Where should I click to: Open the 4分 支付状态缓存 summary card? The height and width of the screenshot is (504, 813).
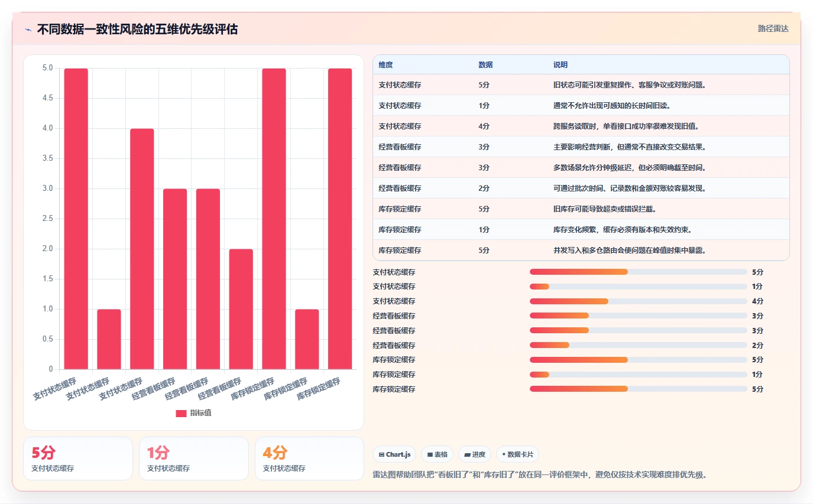(310, 459)
